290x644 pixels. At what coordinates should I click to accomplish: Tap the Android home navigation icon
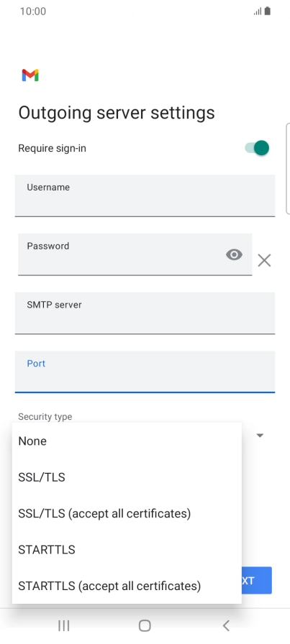[145, 625]
